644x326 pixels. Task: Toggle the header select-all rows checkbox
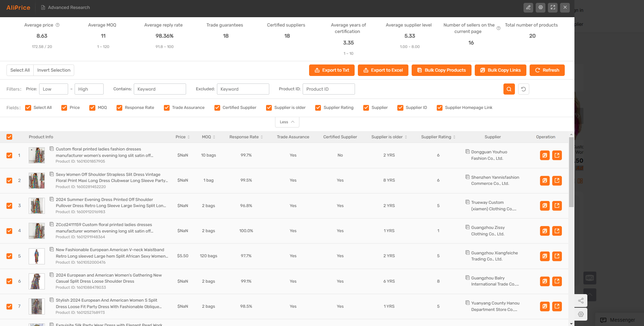(x=9, y=137)
